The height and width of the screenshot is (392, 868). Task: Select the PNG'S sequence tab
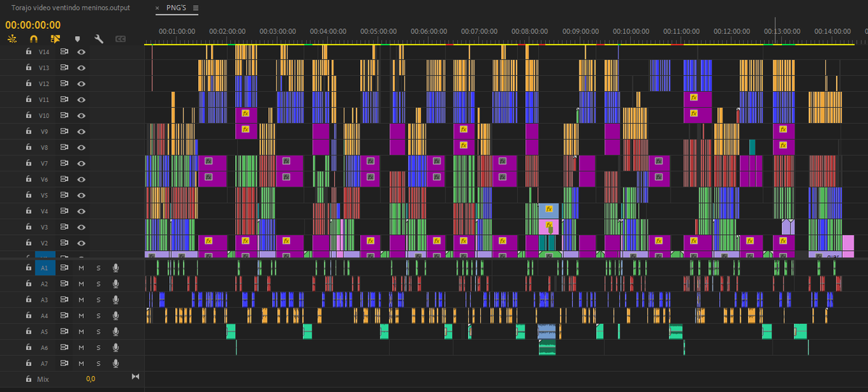tap(176, 7)
